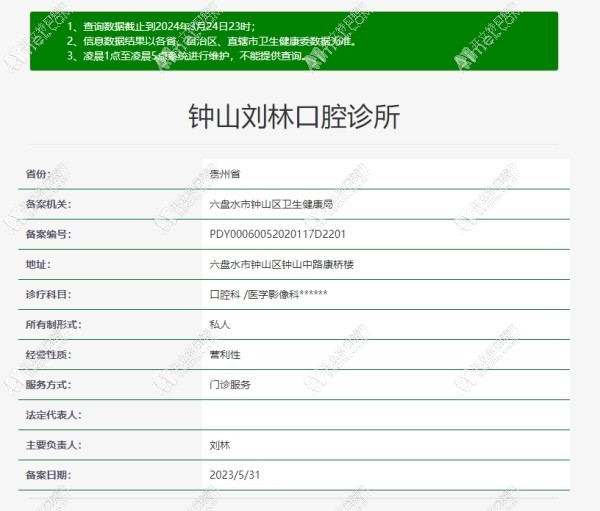
Task: Click the 地址 row label
Action: [37, 264]
